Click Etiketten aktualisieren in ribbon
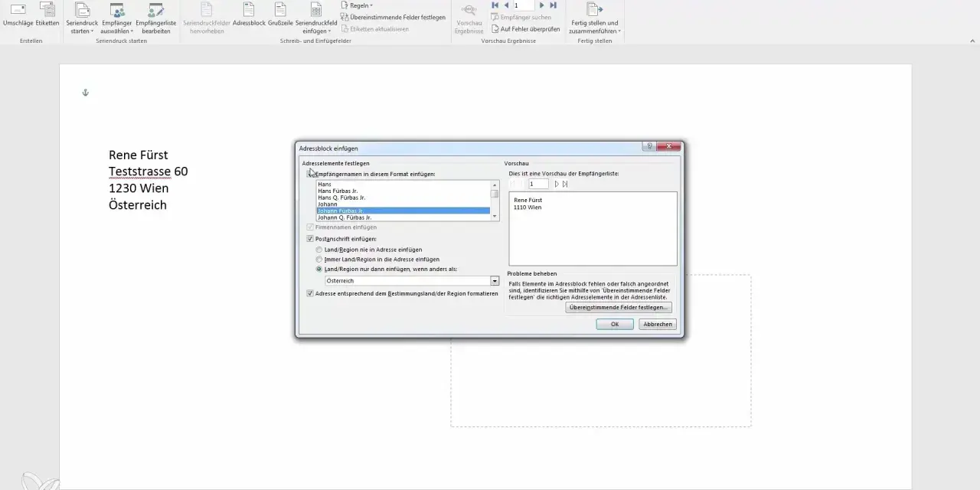The height and width of the screenshot is (490, 980). 374,29
